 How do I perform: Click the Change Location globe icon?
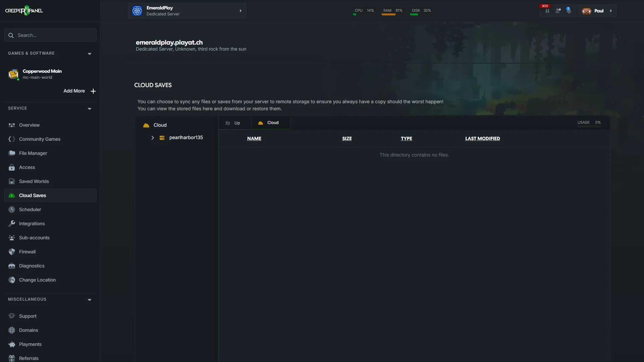point(12,280)
